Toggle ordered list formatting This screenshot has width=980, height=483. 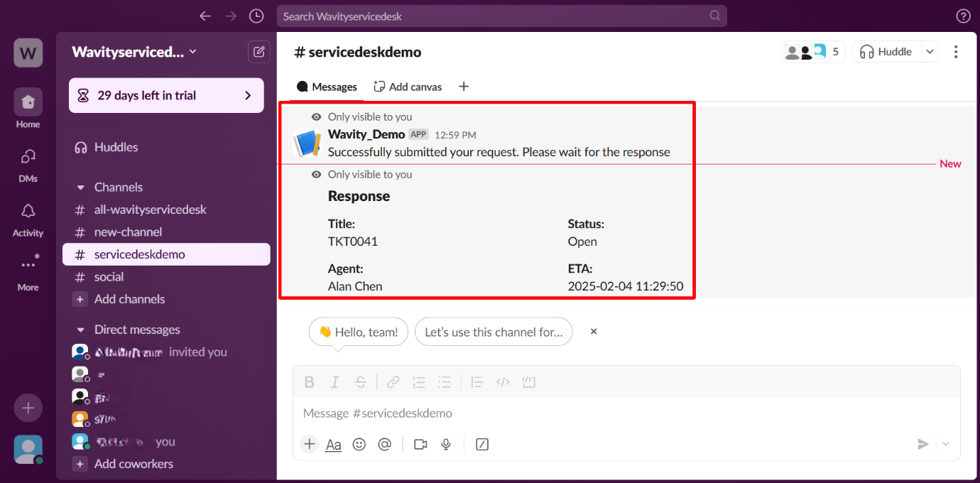(x=418, y=382)
